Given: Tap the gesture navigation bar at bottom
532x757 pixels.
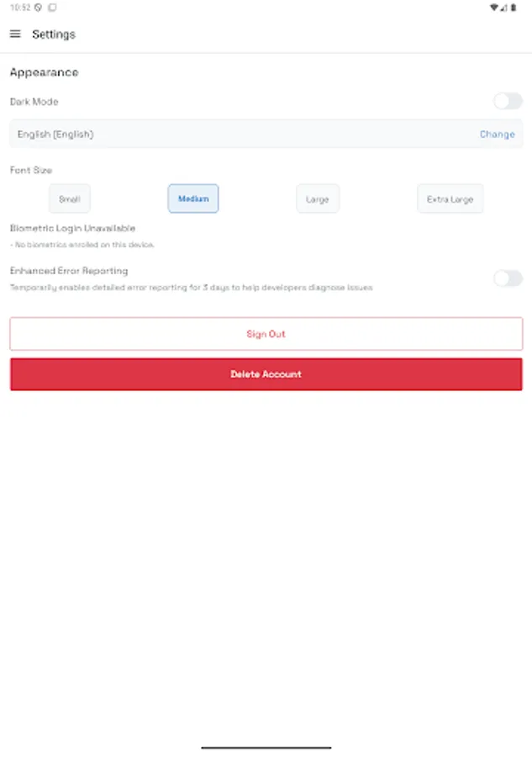Looking at the screenshot, I should (266, 745).
